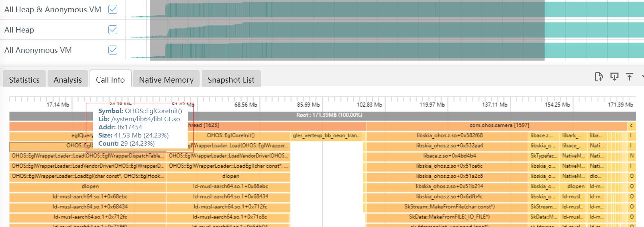Viewport: 644px width, 227px height.
Task: Select SkData::MakeFromFILE(_IO_FILE*) frame
Action: tap(446, 217)
